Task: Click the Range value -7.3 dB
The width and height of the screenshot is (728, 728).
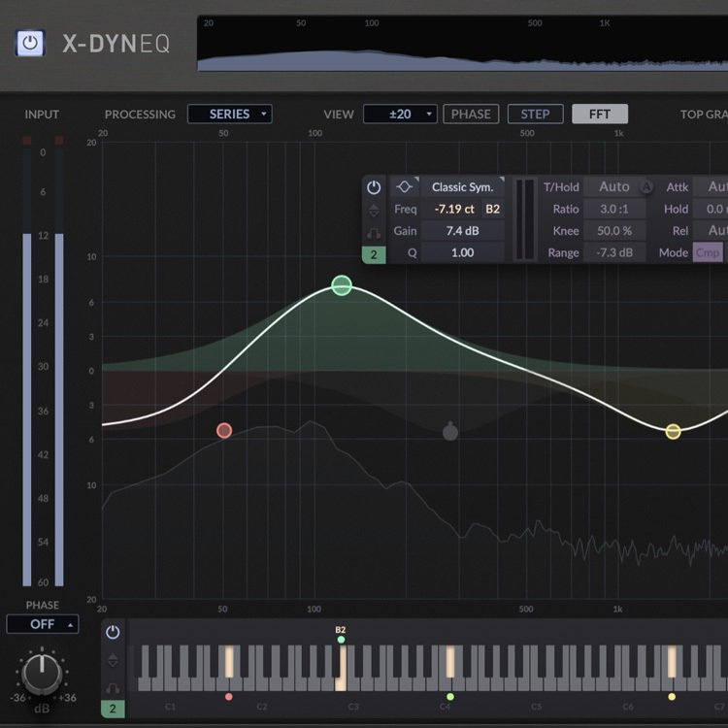Action: tap(613, 252)
